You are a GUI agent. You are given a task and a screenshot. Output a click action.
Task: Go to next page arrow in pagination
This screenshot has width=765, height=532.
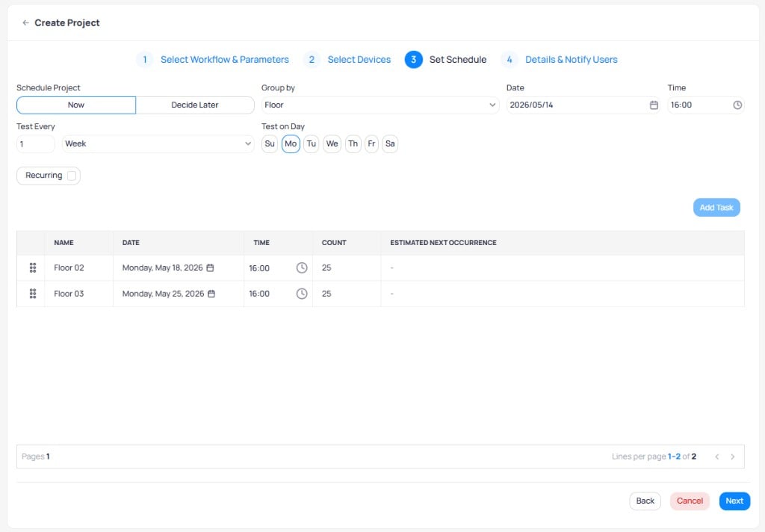pos(733,457)
